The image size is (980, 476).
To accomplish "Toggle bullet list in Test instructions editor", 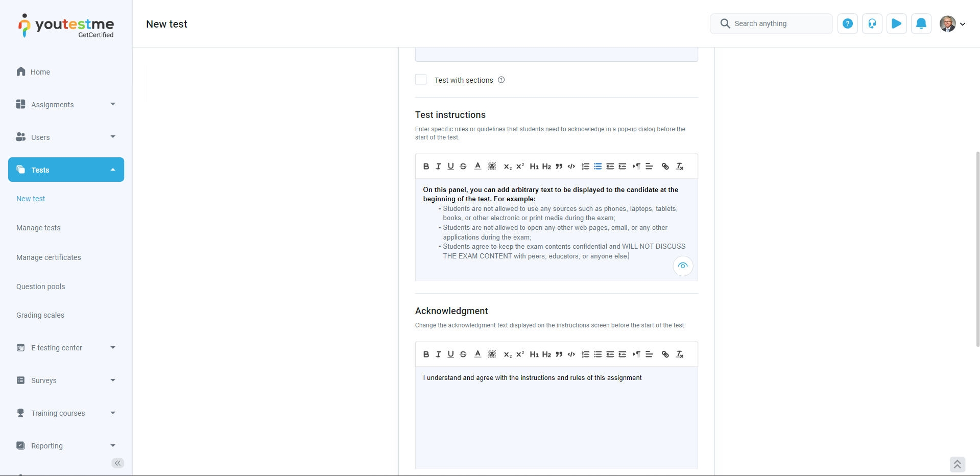I will tap(597, 166).
